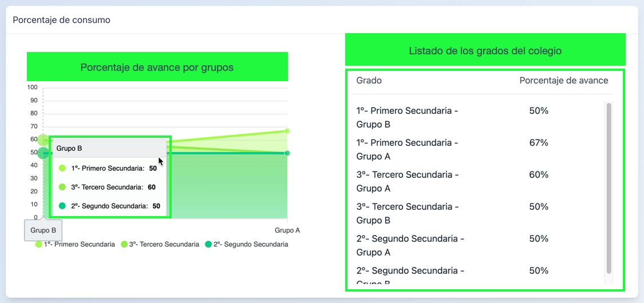This screenshot has height=303, width=644.
Task: Click the Grado column header
Action: pyautogui.click(x=369, y=81)
